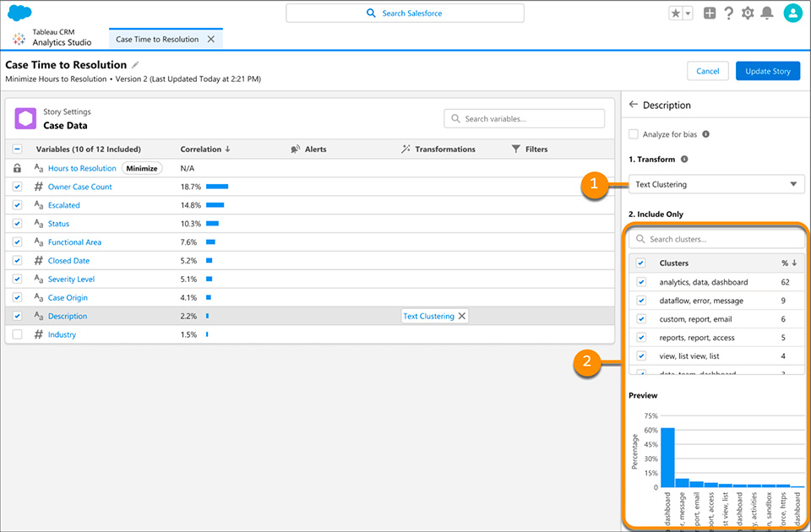
Task: Click the help question mark icon
Action: pos(728,14)
